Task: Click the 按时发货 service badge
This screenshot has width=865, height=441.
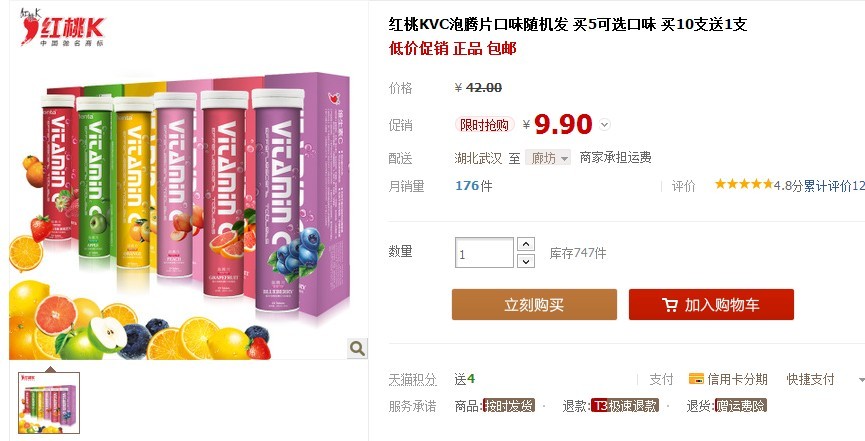Action: click(x=508, y=406)
